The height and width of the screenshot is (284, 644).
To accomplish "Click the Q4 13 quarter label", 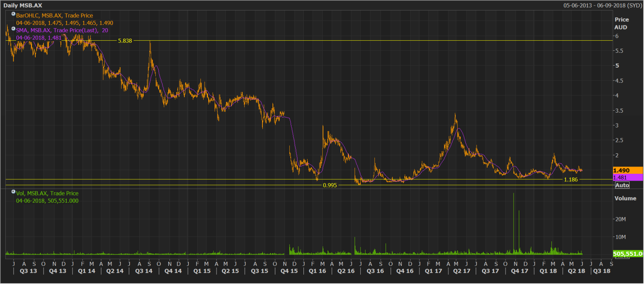I will pos(58,271).
